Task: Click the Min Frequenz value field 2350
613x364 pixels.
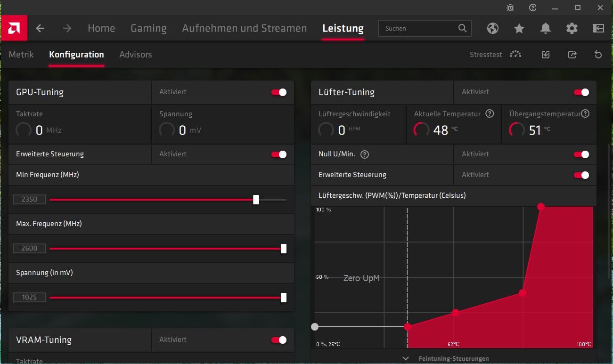Action: (29, 200)
